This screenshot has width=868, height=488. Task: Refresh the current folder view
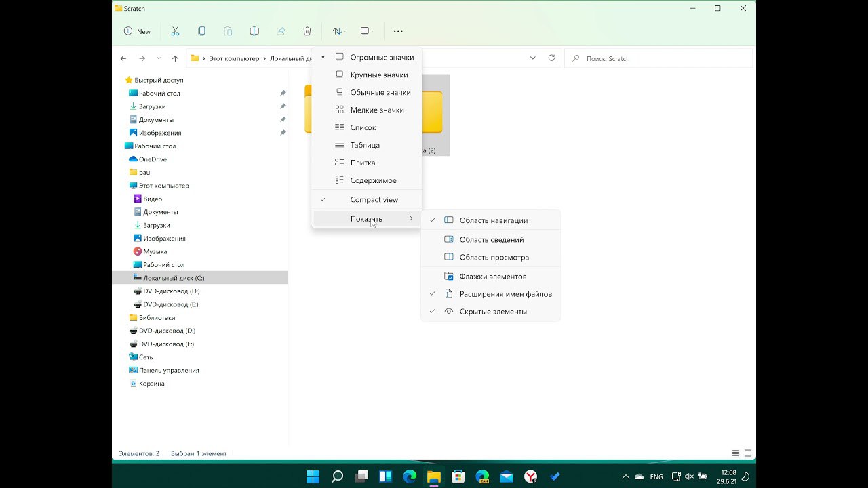(551, 58)
